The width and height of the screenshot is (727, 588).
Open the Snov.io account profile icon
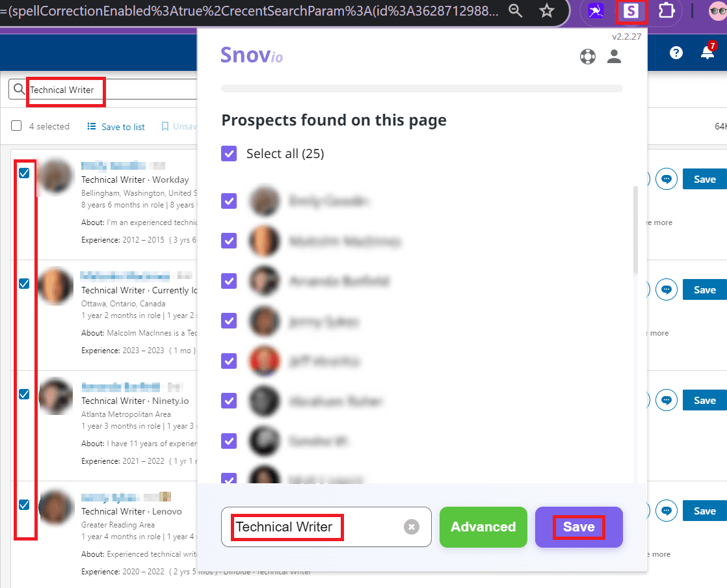614,57
